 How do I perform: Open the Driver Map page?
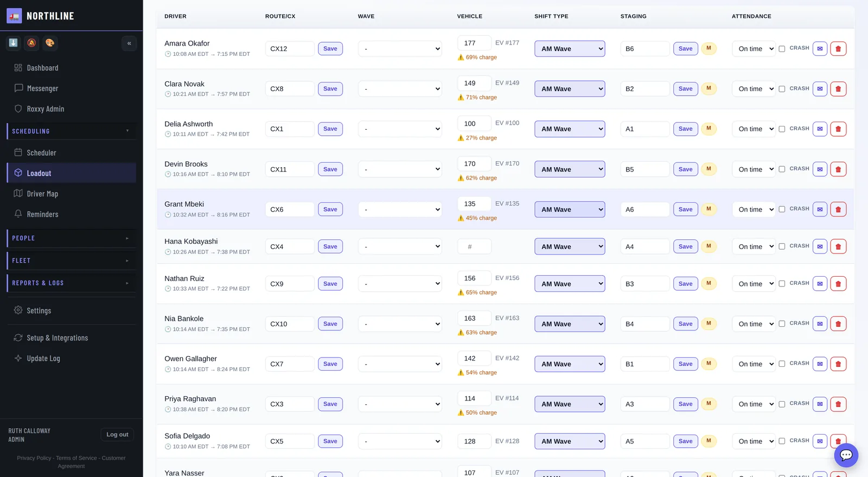pyautogui.click(x=72, y=194)
